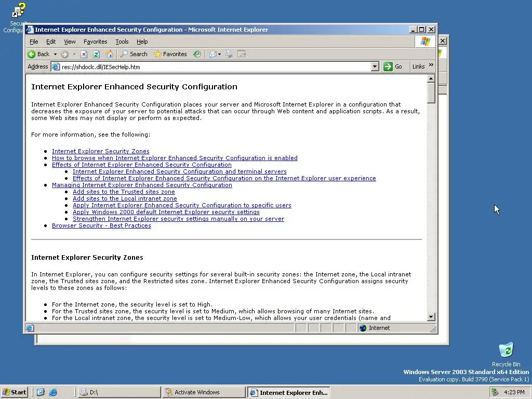This screenshot has width=532, height=399.
Task: Click the Internet Explorer Enh... taskbar button
Action: pyautogui.click(x=288, y=392)
